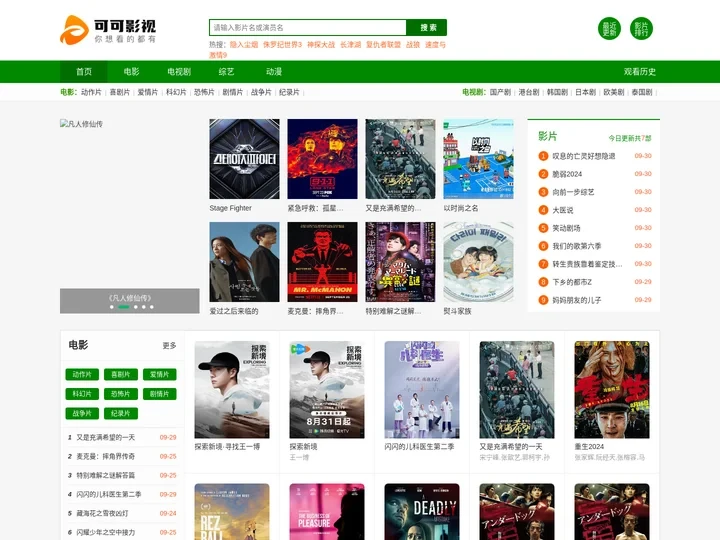Image resolution: width=720 pixels, height=540 pixels.
Task: Click the green 科幻片 tag button
Action: (x=82, y=394)
